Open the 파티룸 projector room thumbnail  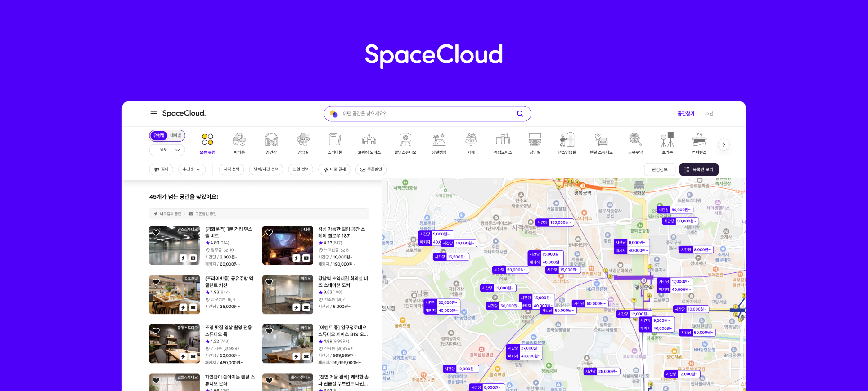(288, 245)
